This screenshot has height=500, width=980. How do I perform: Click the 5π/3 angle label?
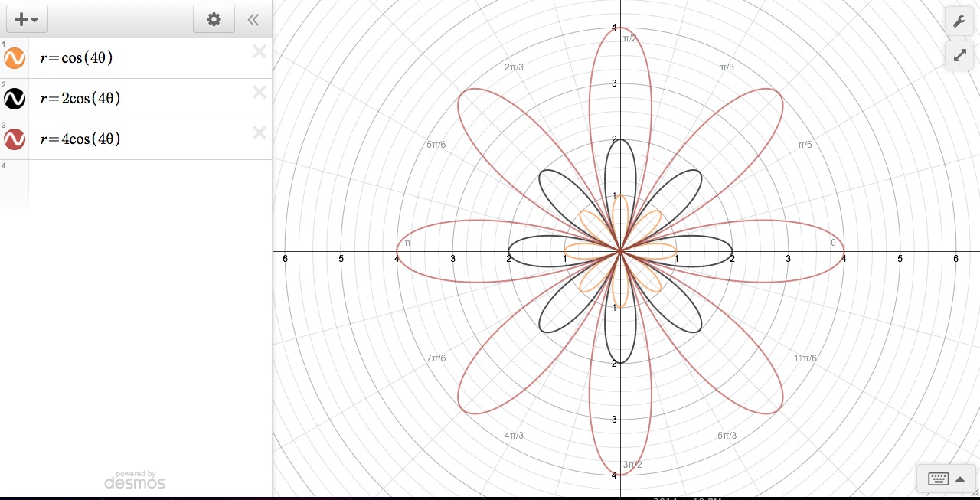(727, 436)
